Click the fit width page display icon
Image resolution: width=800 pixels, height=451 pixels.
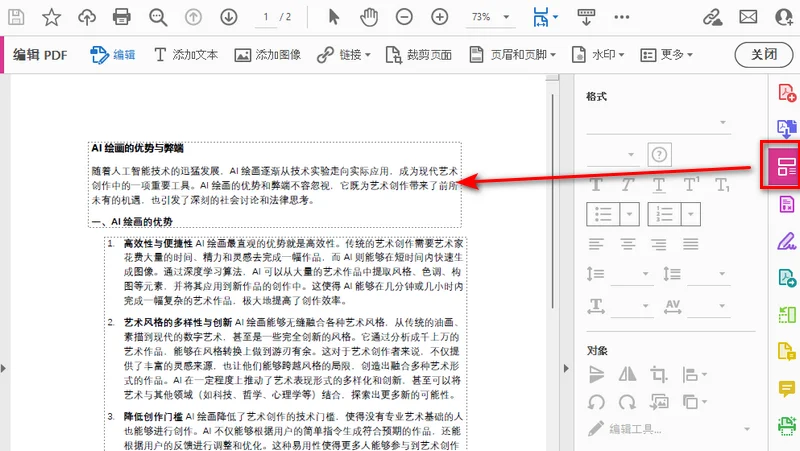541,17
